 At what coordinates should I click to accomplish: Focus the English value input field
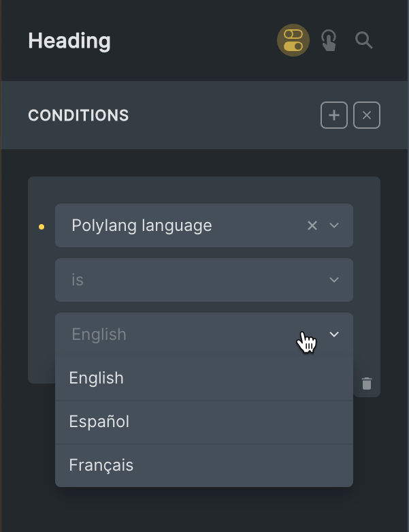pos(170,334)
